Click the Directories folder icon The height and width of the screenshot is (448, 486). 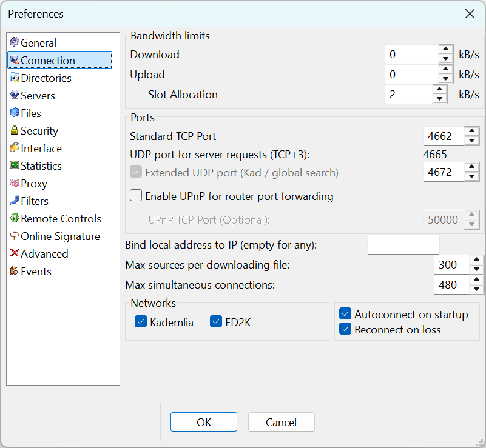14,77
